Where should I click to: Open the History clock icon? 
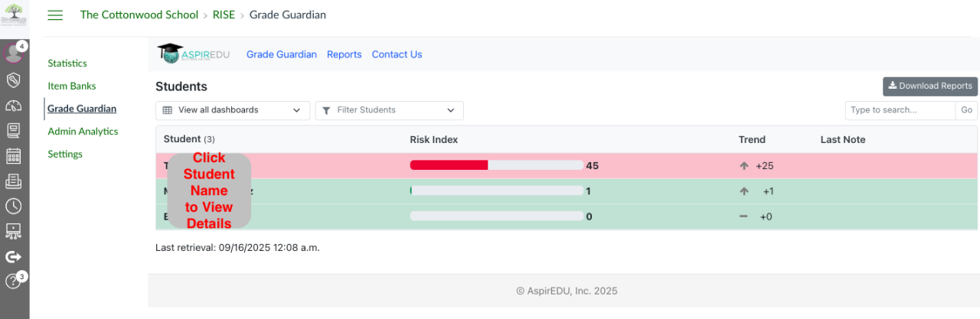pos(13,206)
